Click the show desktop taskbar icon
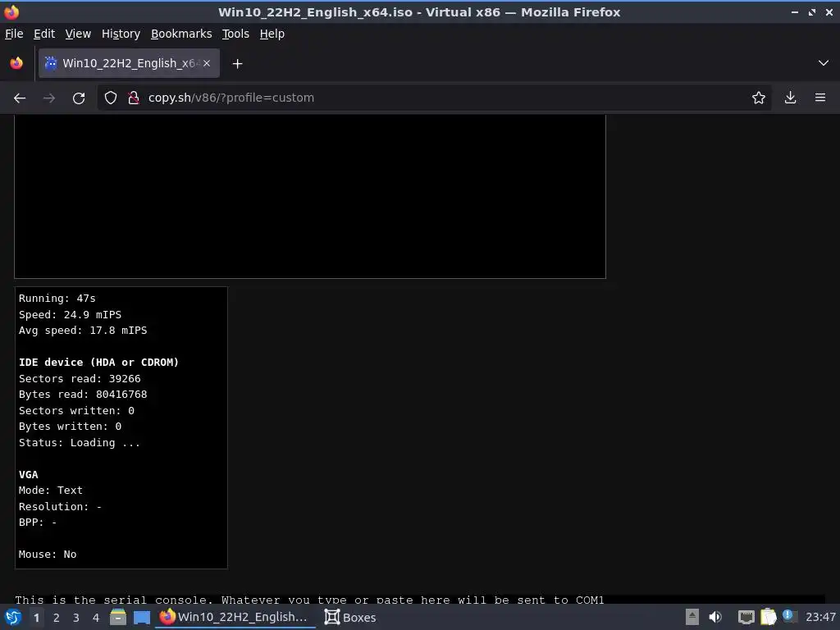 [142, 617]
